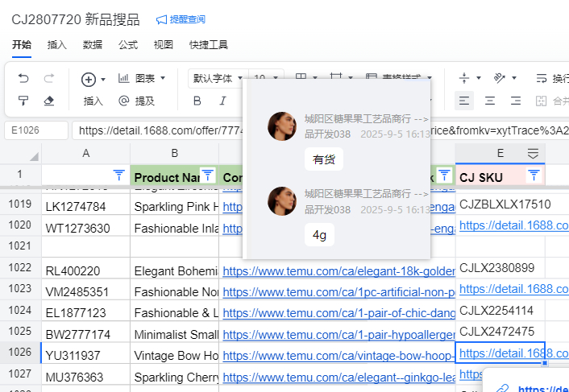Open the 数据 menu tab
569x392 pixels.
tap(93, 44)
